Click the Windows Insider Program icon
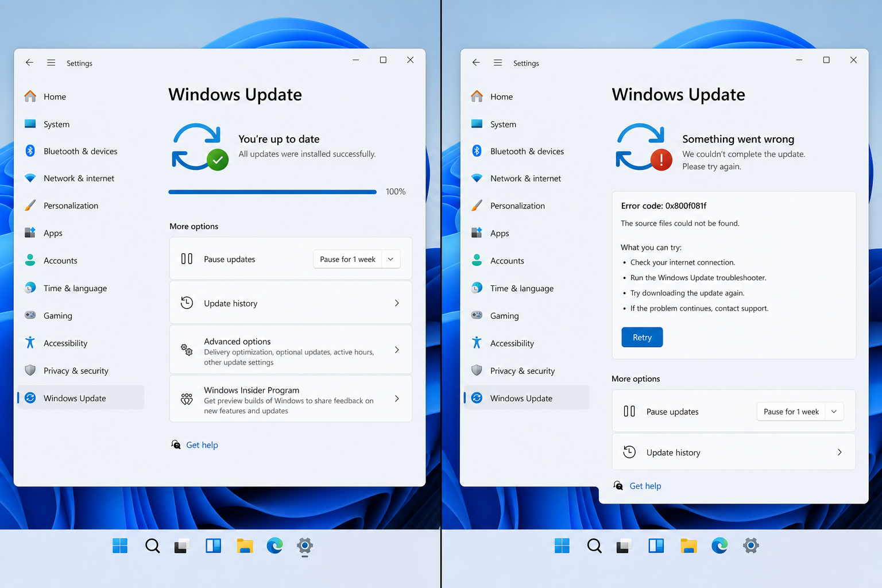 (187, 399)
